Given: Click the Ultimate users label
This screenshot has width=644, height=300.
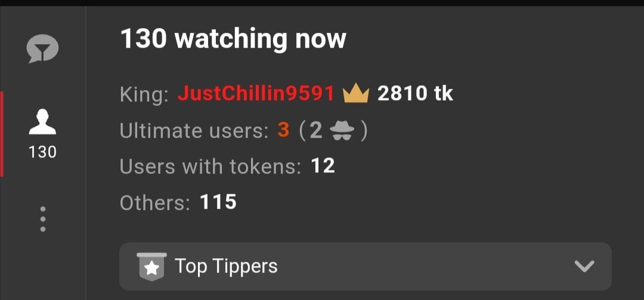Looking at the screenshot, I should tap(194, 131).
